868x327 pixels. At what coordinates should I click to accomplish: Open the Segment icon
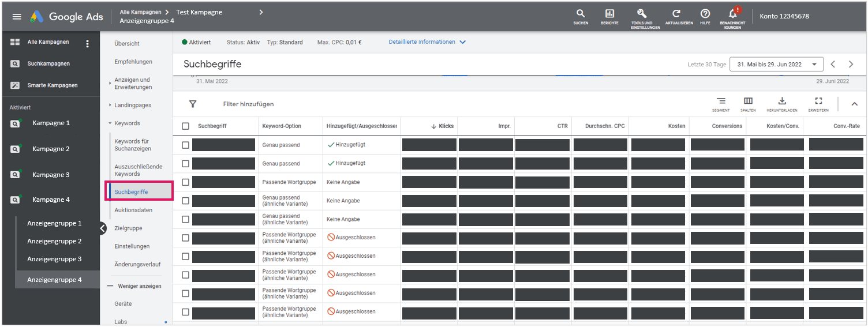point(721,104)
